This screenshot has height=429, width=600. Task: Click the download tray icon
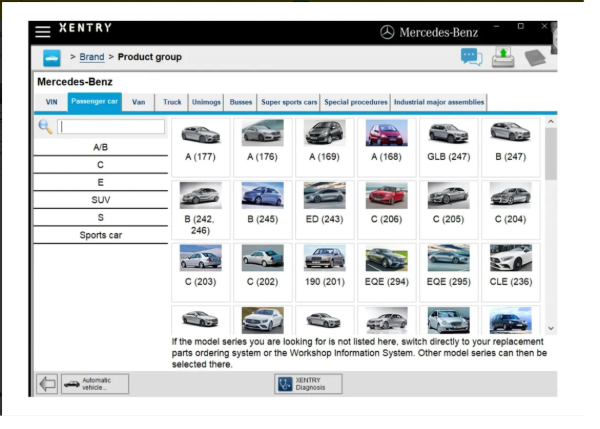pos(503,57)
